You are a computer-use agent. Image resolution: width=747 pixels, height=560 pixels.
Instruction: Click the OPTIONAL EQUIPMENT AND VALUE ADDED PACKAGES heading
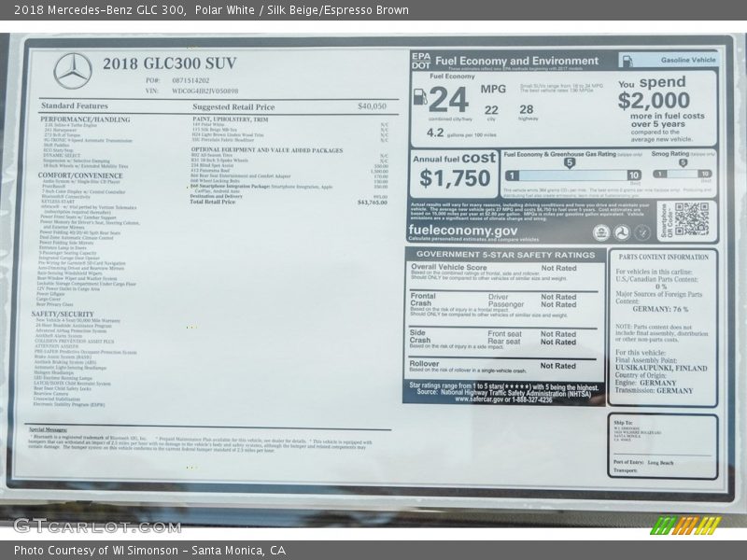click(267, 150)
